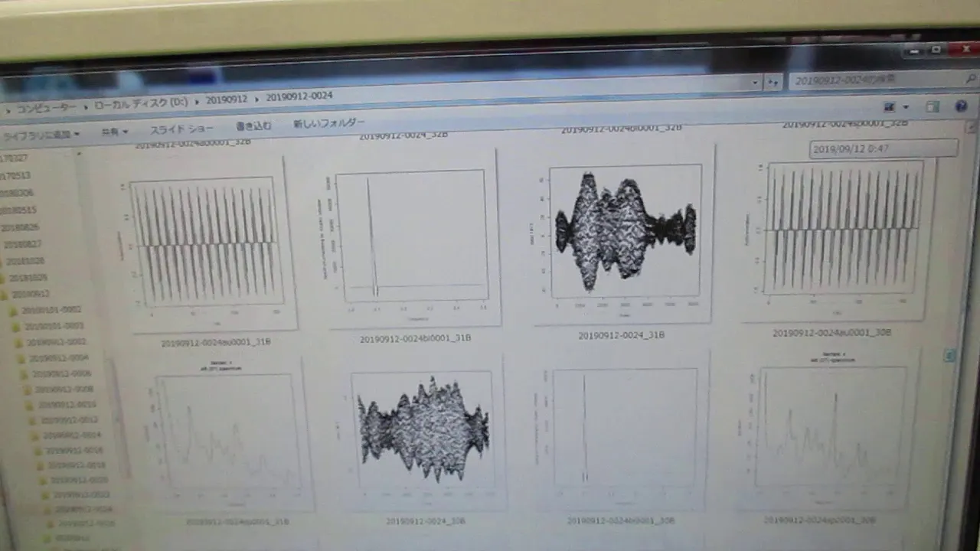Click スライド ショー in the toolbar
This screenshot has height=551, width=980.
click(181, 129)
